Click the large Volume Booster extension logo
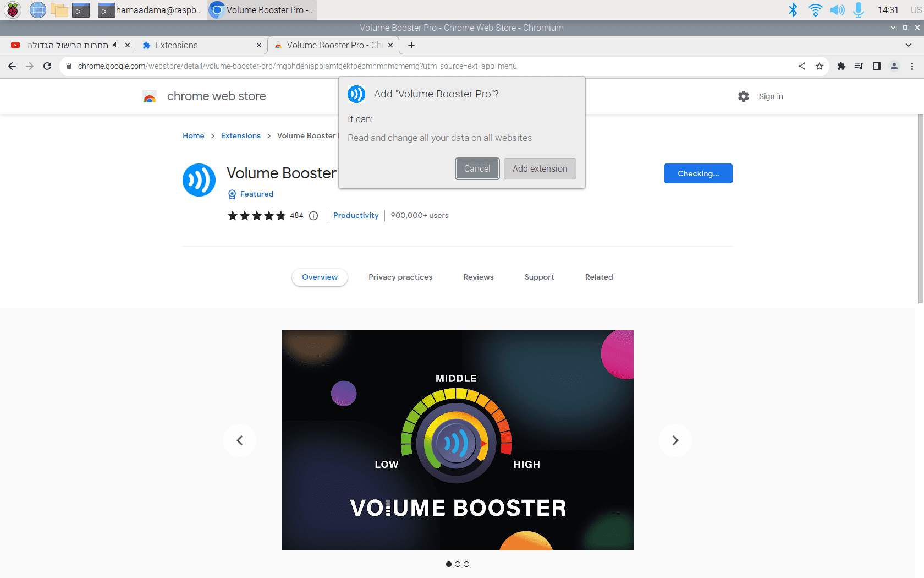924x578 pixels. [199, 180]
